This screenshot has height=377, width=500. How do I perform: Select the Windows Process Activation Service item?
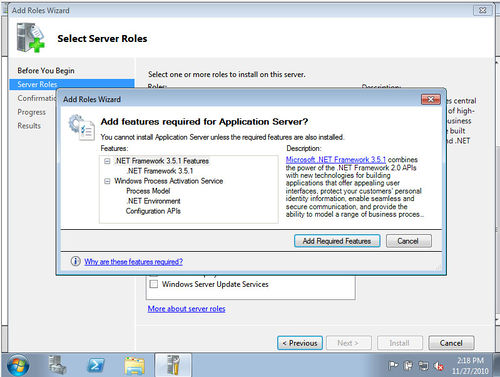click(x=169, y=181)
